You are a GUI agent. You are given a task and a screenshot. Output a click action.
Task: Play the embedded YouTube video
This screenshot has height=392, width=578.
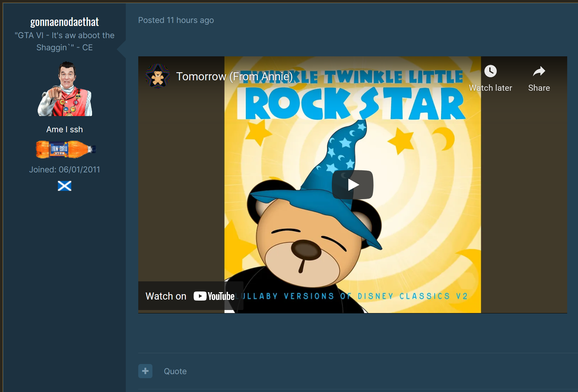(x=352, y=185)
